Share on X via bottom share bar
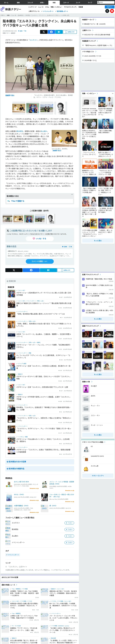115x644 pixels. click(14, 270)
